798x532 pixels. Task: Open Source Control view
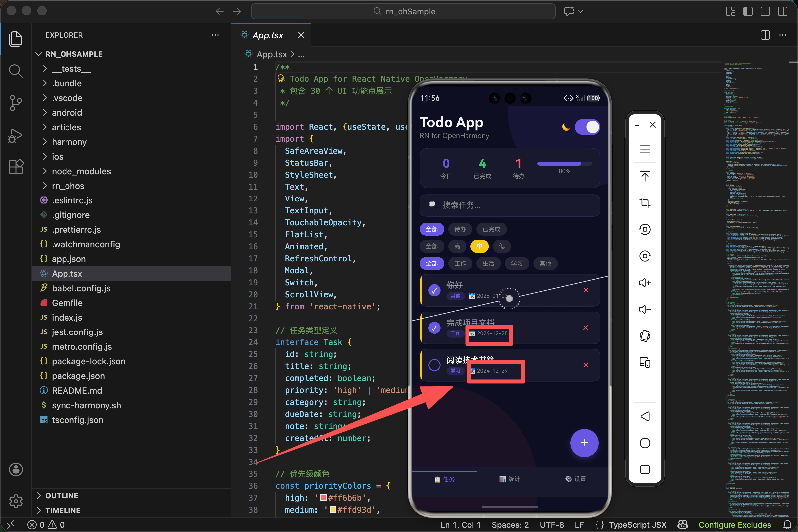[16, 103]
